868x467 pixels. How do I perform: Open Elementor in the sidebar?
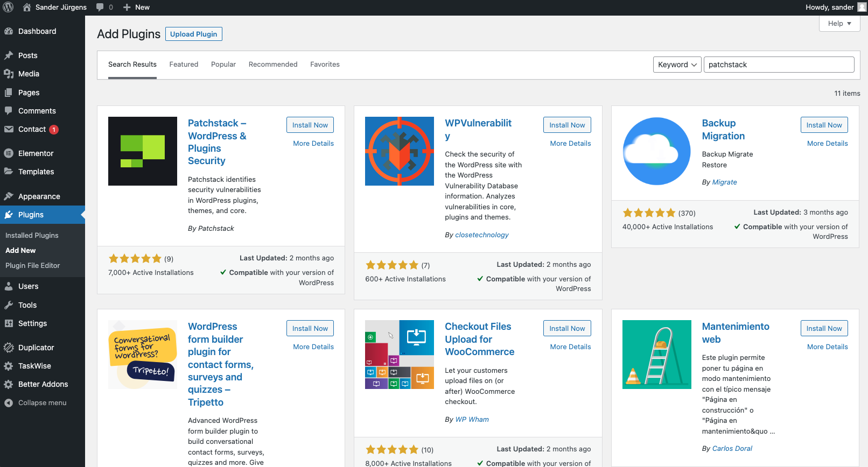pyautogui.click(x=43, y=153)
